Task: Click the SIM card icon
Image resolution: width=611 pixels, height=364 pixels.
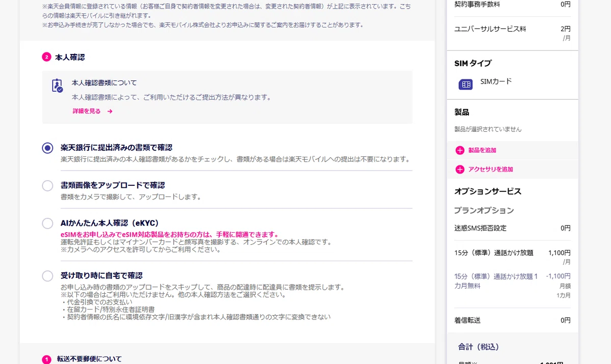Action: point(465,85)
